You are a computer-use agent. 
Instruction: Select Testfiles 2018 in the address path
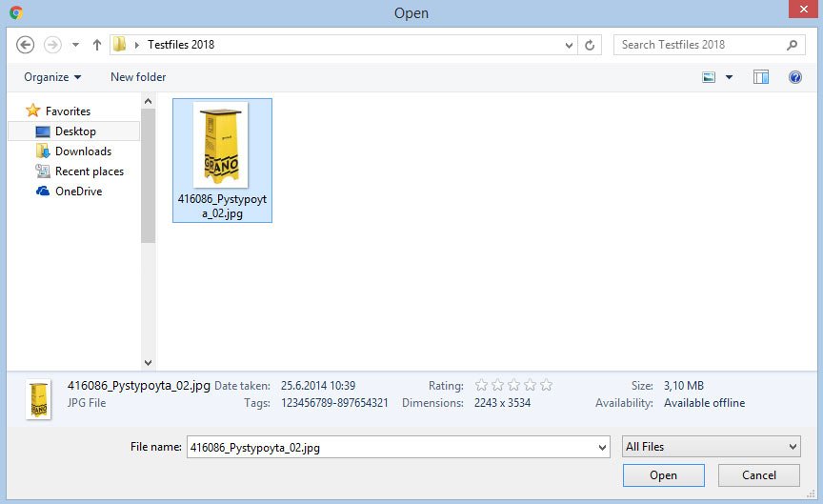tap(181, 45)
